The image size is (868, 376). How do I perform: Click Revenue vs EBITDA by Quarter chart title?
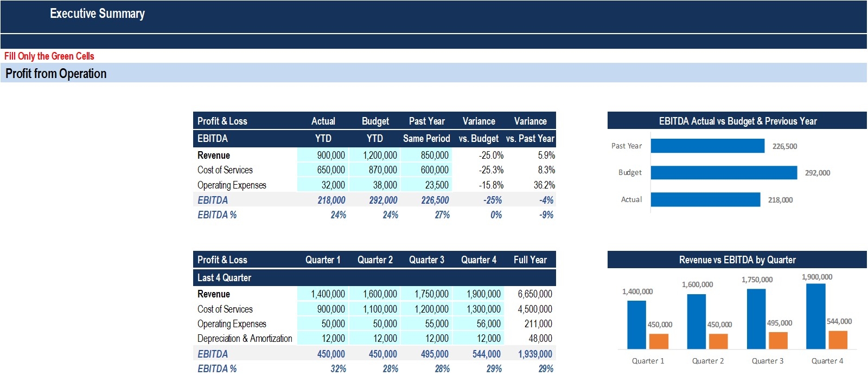[737, 260]
